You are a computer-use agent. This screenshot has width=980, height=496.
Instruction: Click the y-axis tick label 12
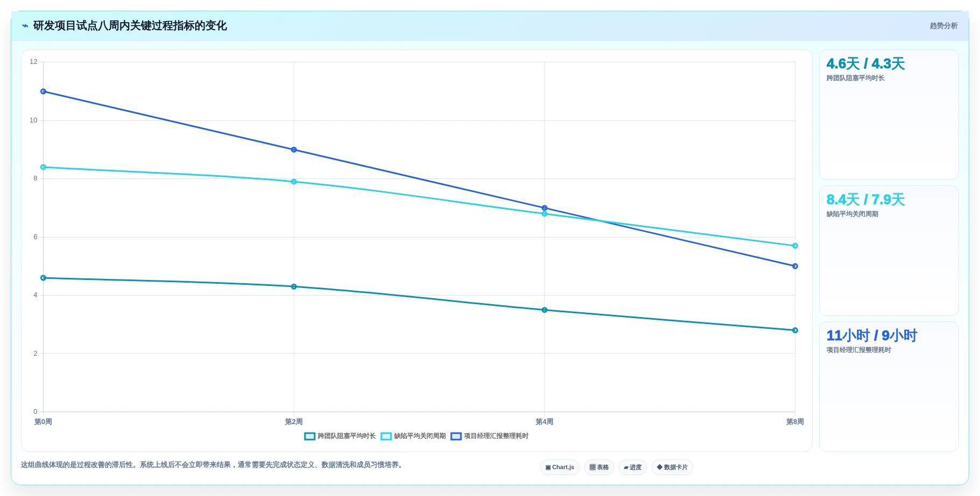(33, 62)
